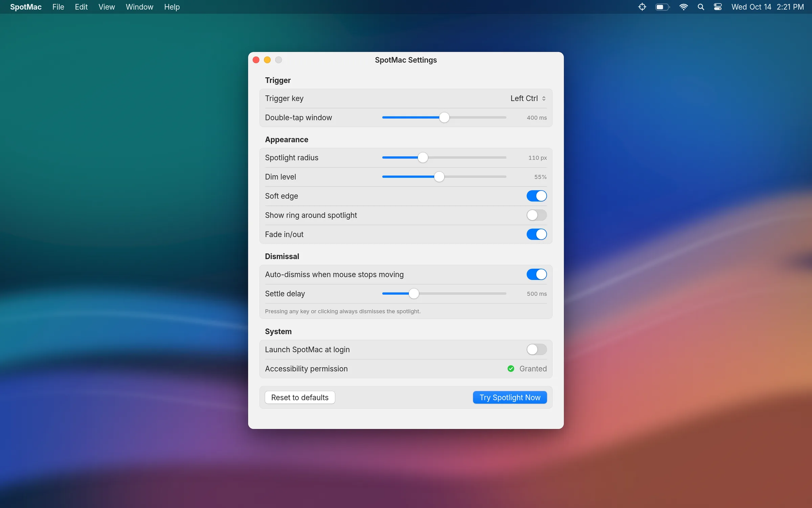Open the Wi-Fi menu bar icon
This screenshot has height=508, width=812.
pyautogui.click(x=683, y=7)
